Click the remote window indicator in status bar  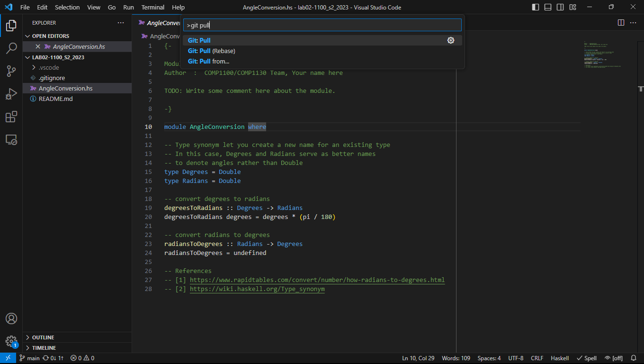pyautogui.click(x=8, y=358)
